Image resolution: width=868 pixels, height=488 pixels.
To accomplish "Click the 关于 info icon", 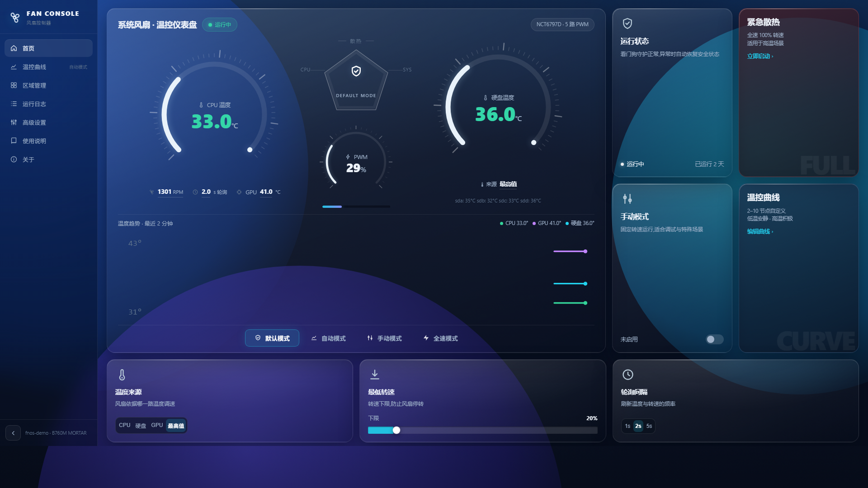I will coord(14,160).
